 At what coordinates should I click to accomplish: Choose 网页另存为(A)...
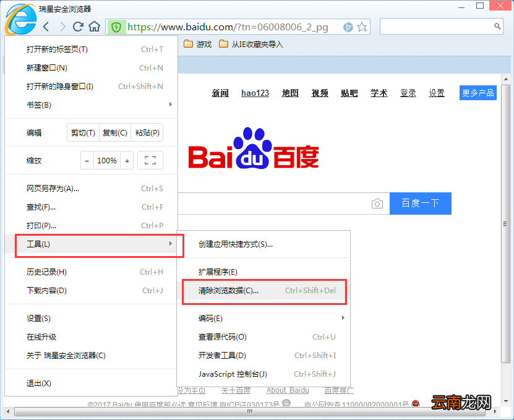pos(91,189)
